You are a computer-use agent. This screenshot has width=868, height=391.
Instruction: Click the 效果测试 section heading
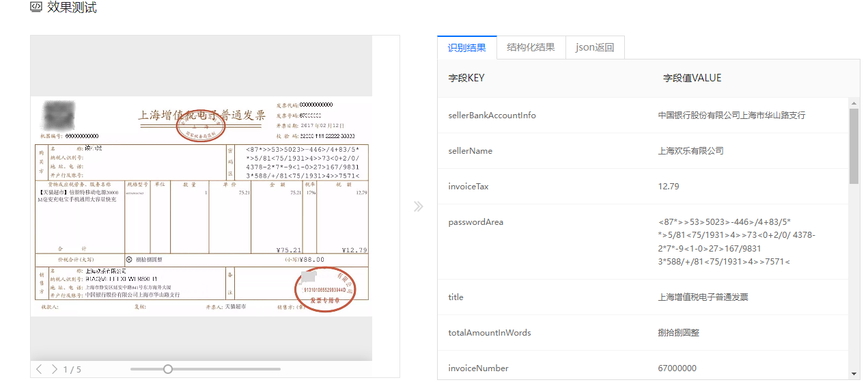pos(72,8)
